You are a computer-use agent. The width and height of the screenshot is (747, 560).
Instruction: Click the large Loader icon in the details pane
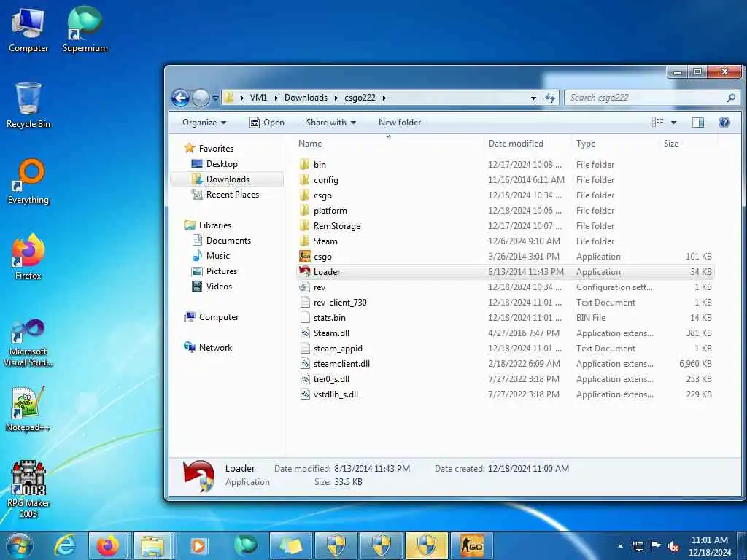199,475
